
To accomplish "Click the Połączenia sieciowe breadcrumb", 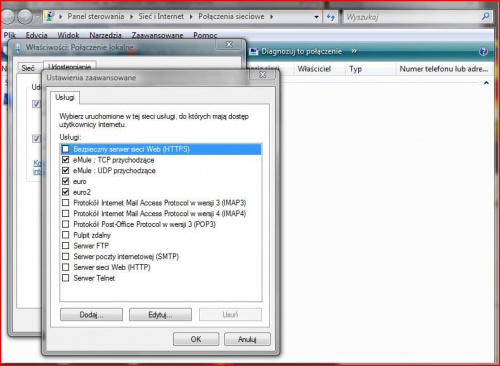I will coord(231,16).
